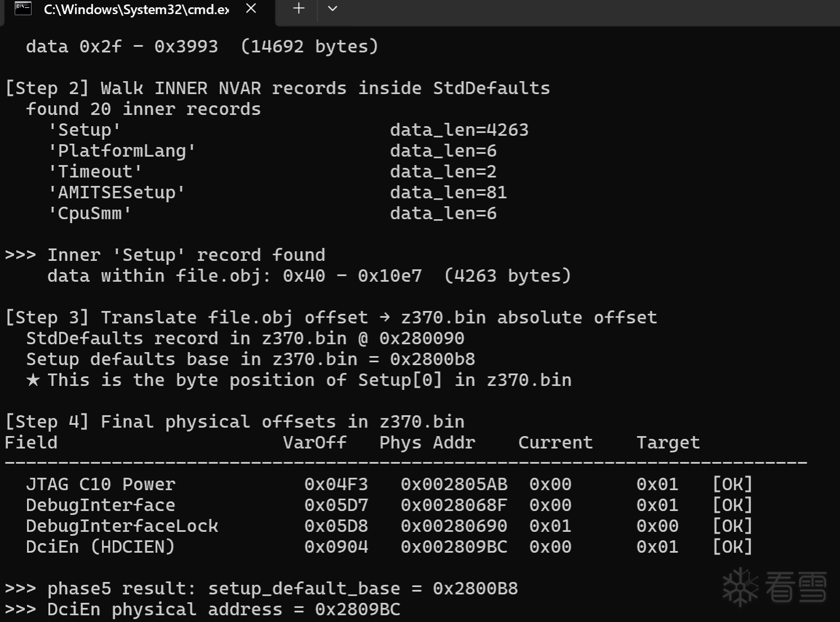Click the address 0x002809BC in DciEn row
This screenshot has height=622, width=840.
click(454, 547)
